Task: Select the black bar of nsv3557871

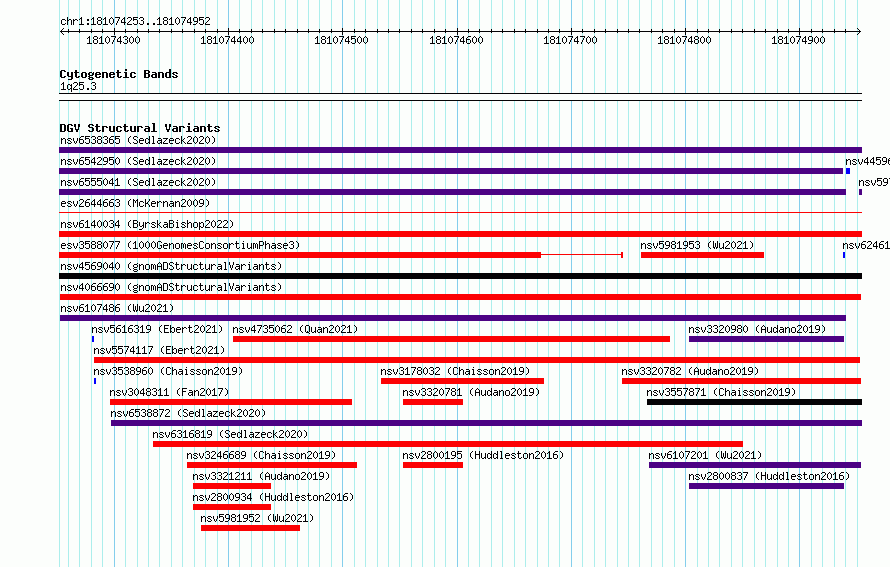Action: [x=754, y=402]
